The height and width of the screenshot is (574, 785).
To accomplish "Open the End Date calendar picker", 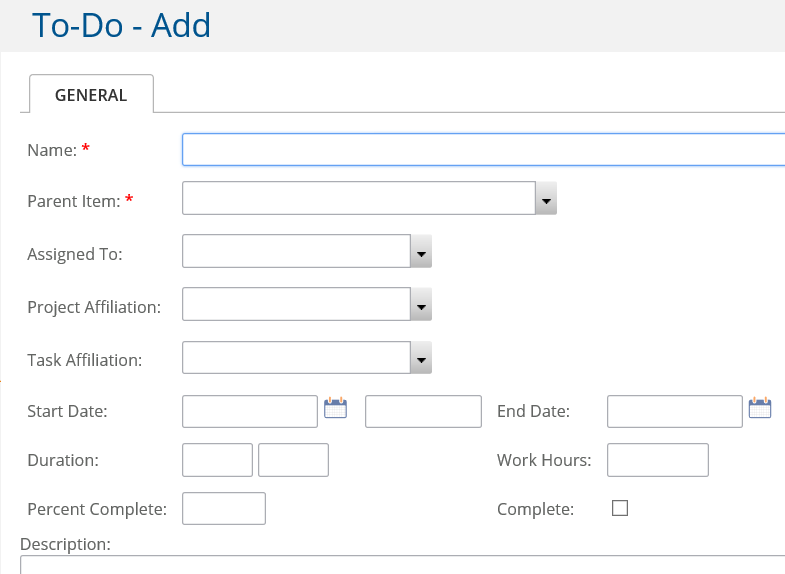I will [760, 408].
